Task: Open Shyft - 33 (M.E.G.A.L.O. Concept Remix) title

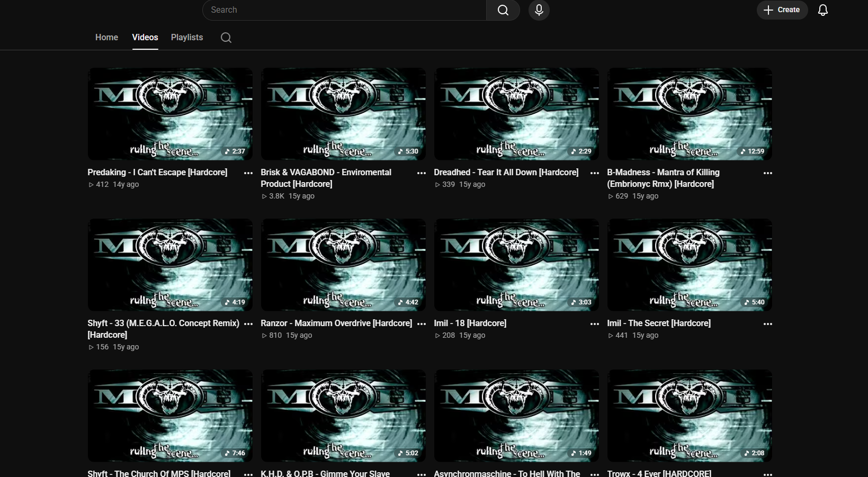Action: (163, 329)
